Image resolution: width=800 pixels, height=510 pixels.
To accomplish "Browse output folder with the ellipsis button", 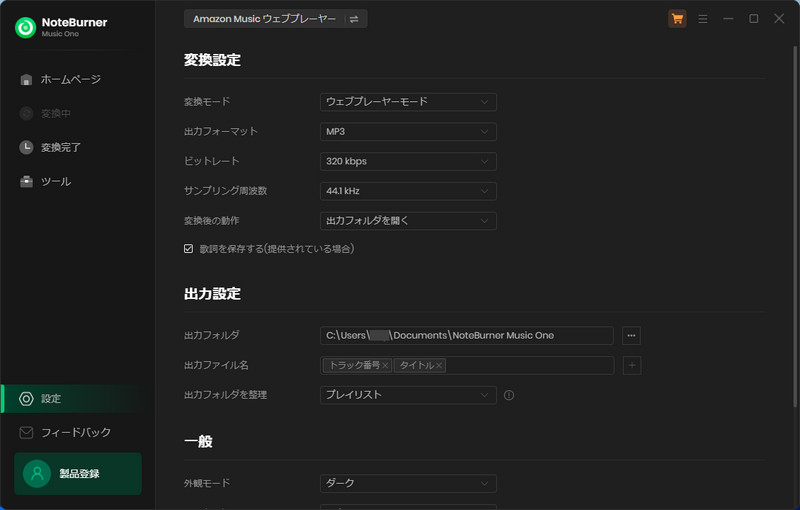I will [x=631, y=336].
